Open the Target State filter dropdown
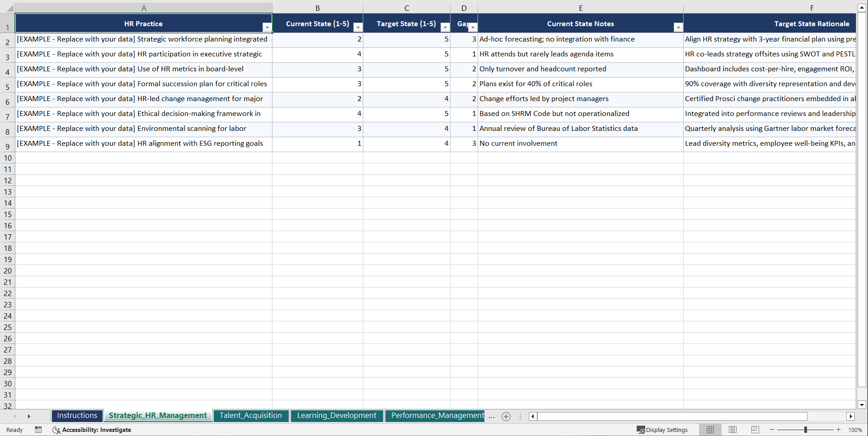The image size is (868, 436). tap(445, 27)
